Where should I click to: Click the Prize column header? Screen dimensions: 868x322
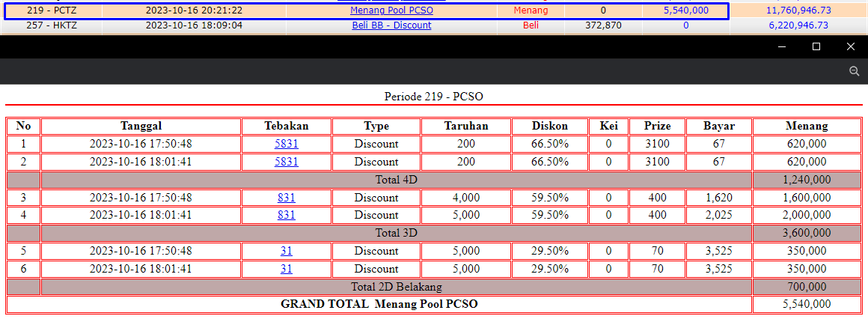pyautogui.click(x=657, y=127)
